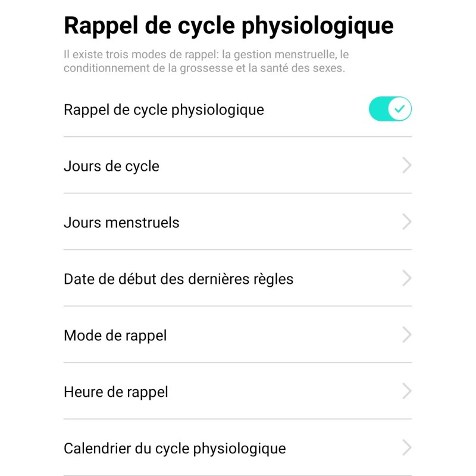476x476 pixels.
Task: Choose the Heure de rappel entry
Action: (116, 392)
